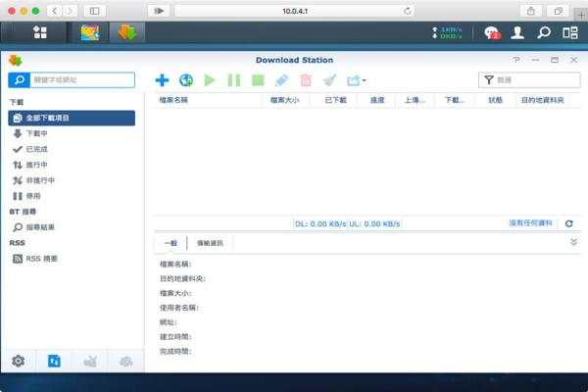Open a new Safari tab with plus
Viewport: 588px width, 392px height.
click(x=581, y=15)
